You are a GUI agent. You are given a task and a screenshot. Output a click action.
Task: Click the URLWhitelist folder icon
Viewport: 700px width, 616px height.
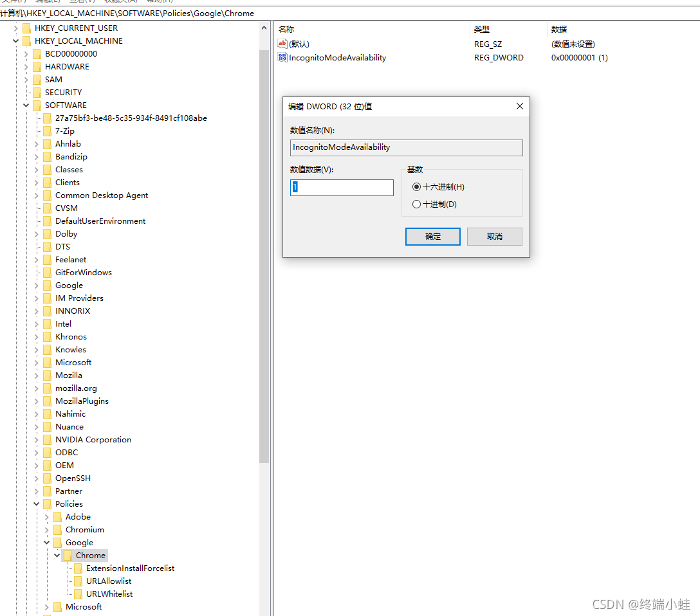[78, 594]
